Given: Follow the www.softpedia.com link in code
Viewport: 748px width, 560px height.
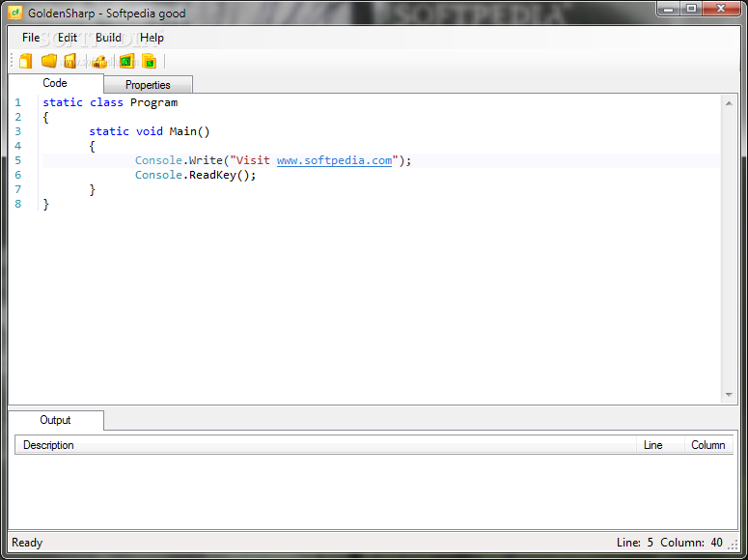Looking at the screenshot, I should coord(334,160).
